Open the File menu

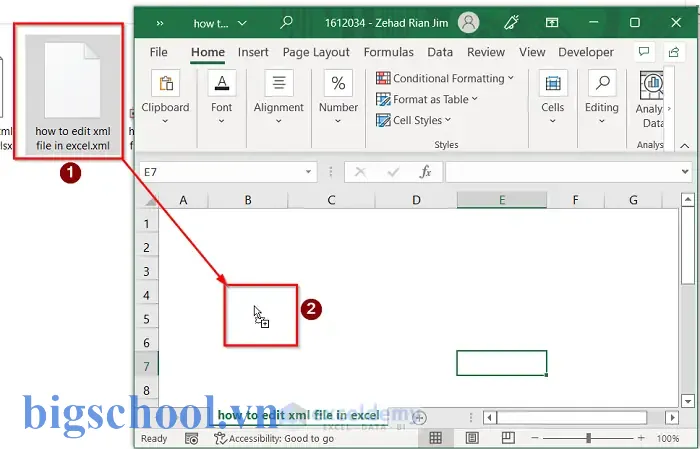pos(158,52)
